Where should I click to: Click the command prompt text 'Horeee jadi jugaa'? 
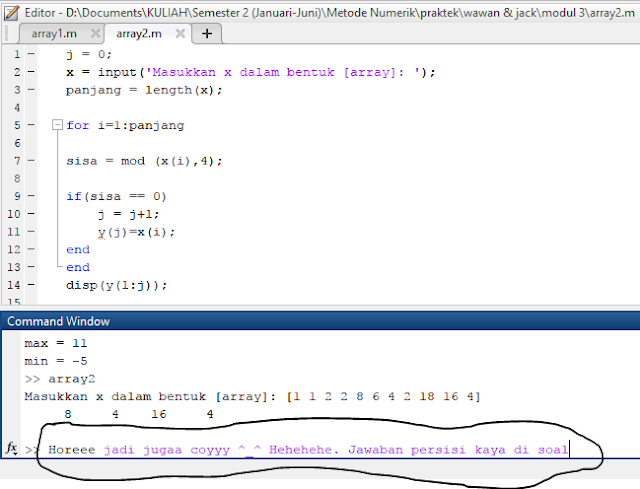click(x=115, y=450)
